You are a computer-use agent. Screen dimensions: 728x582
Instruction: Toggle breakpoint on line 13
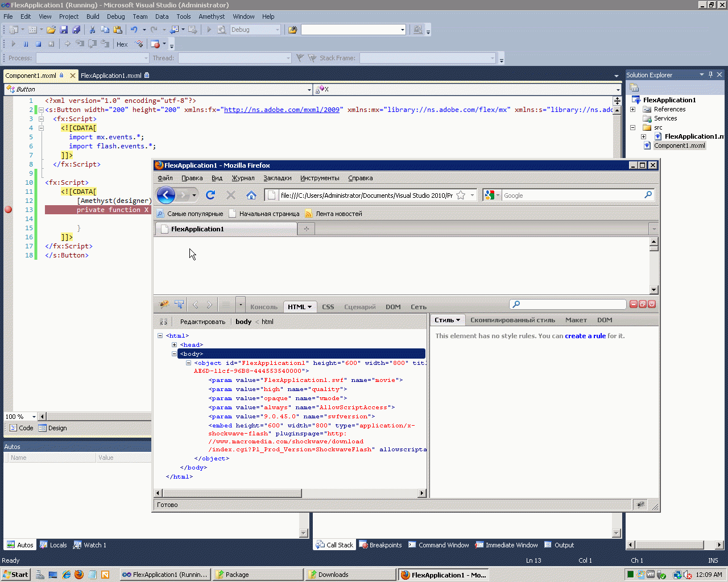[x=9, y=210]
